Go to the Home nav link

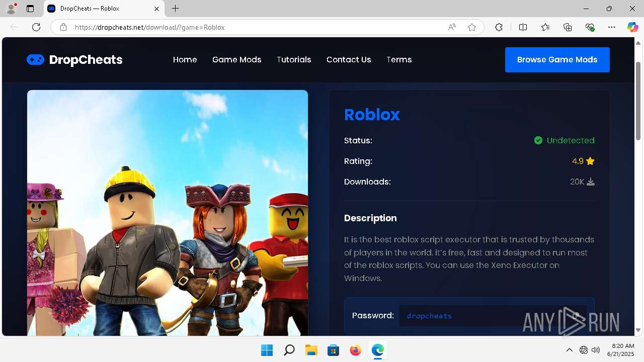185,59
